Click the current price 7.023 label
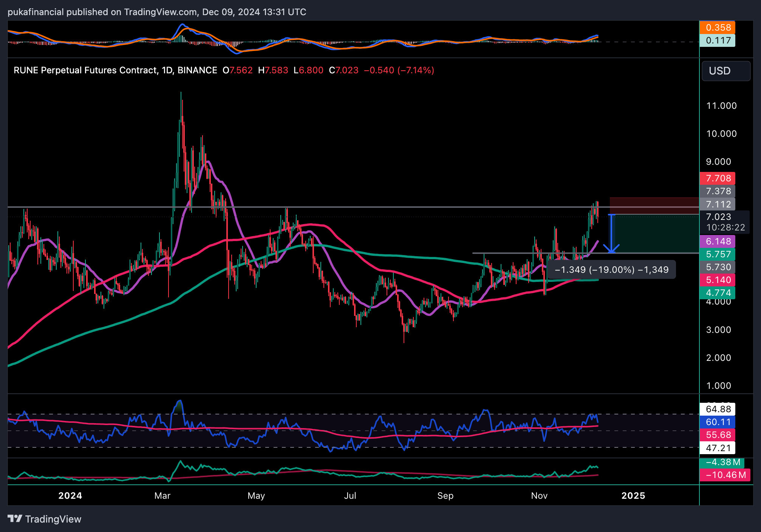This screenshot has width=761, height=532. 719,217
